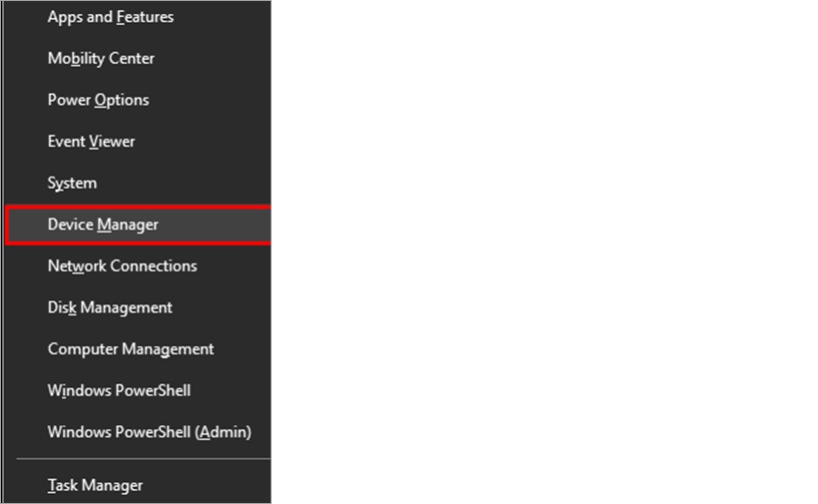Go to Network Connections

(x=138, y=266)
